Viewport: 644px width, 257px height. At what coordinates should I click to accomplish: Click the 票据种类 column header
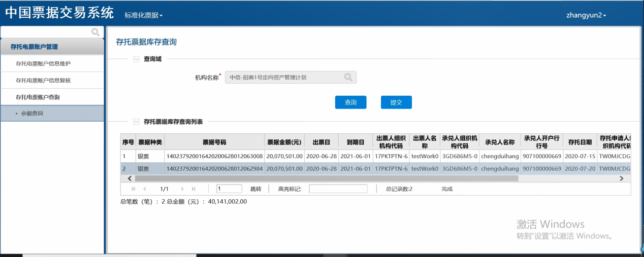point(150,142)
